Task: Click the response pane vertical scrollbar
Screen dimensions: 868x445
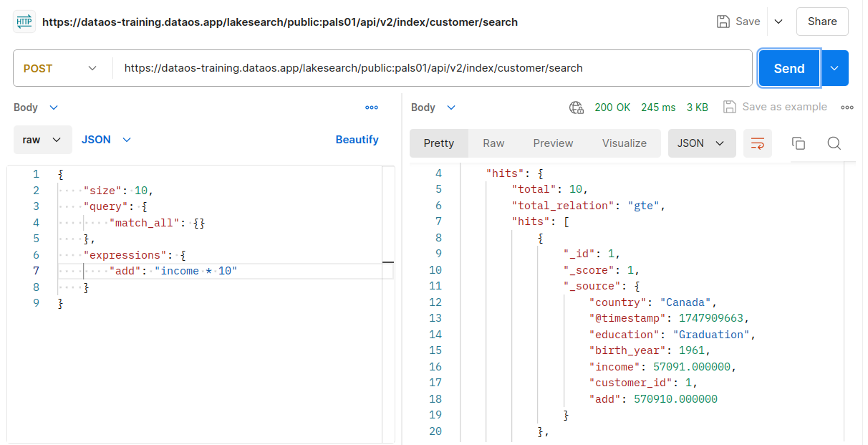Action: (x=850, y=304)
